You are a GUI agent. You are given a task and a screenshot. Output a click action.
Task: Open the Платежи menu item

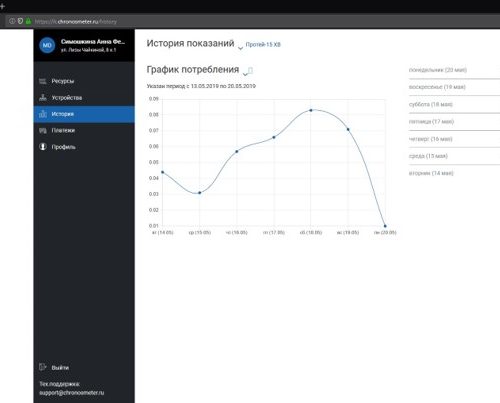84,130
